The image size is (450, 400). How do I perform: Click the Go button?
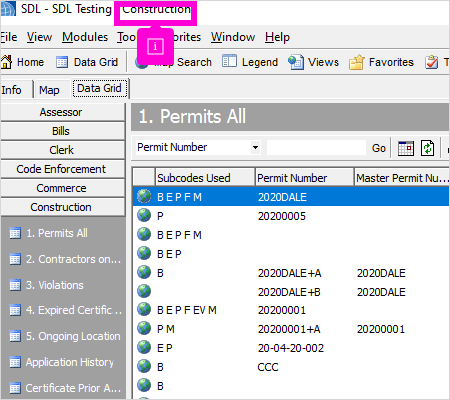379,148
